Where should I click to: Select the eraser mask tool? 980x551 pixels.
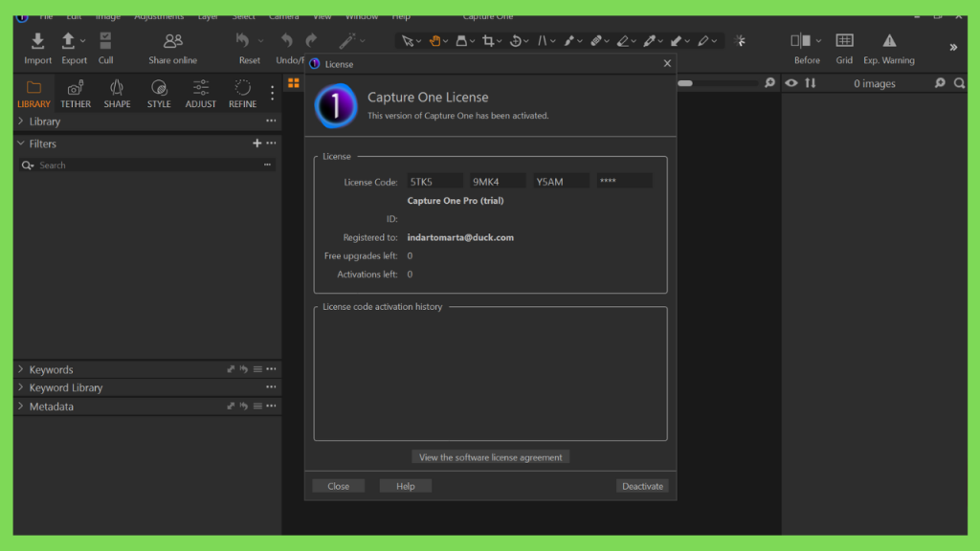pos(622,41)
